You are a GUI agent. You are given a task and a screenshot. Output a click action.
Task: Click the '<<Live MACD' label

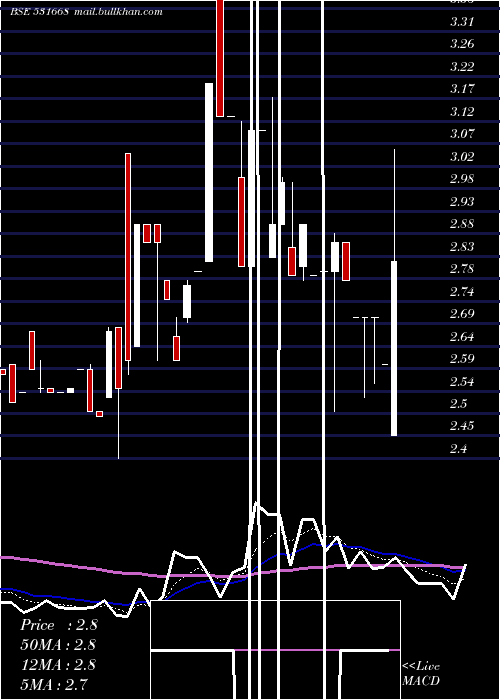(x=421, y=674)
